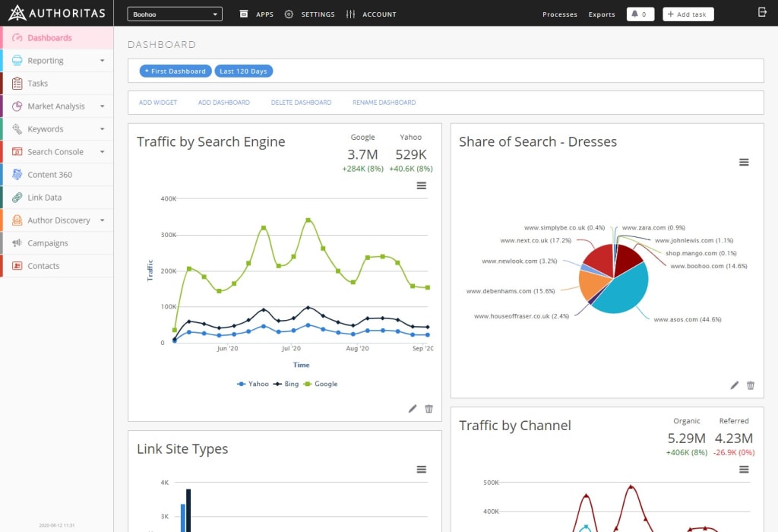Open the Settings menu
The width and height of the screenshot is (778, 532).
318,14
